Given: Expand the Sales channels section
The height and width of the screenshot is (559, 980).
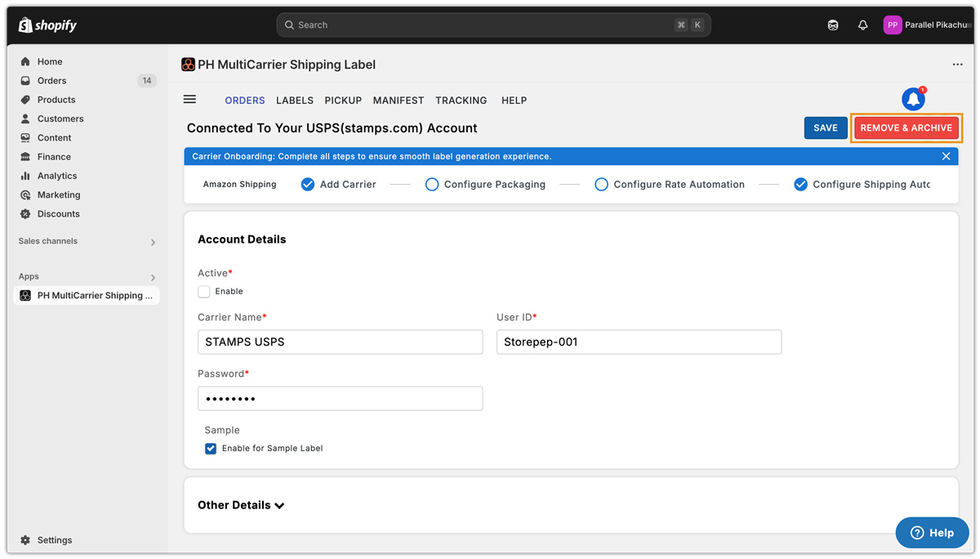Looking at the screenshot, I should tap(153, 242).
